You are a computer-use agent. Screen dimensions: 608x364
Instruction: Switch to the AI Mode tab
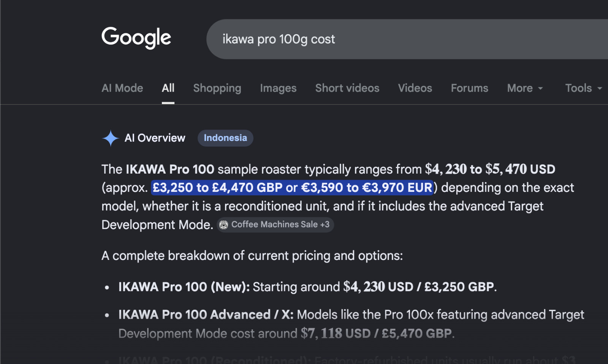point(122,88)
